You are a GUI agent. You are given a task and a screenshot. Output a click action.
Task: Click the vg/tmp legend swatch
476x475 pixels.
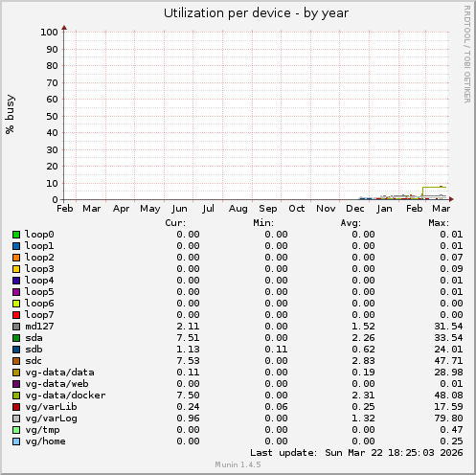click(x=16, y=430)
